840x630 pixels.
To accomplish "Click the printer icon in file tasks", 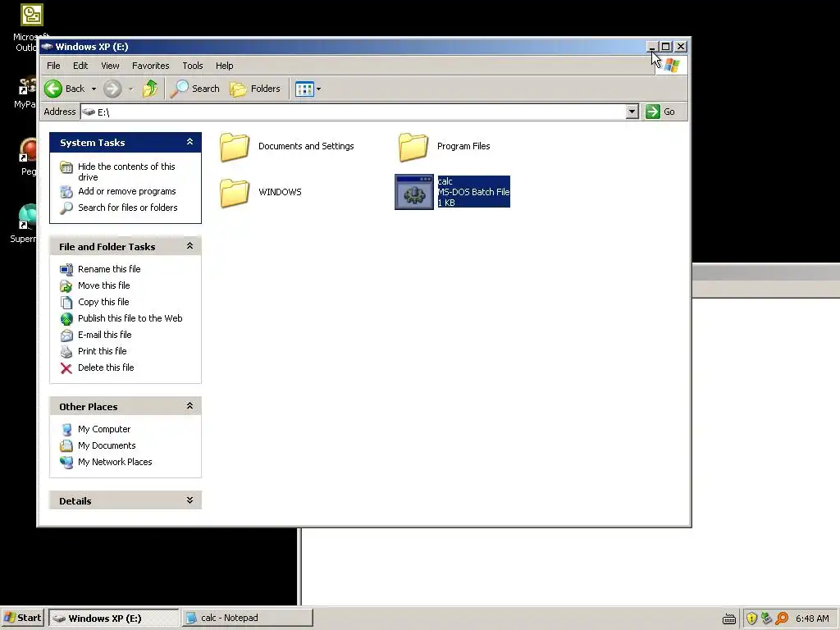I will click(x=66, y=351).
